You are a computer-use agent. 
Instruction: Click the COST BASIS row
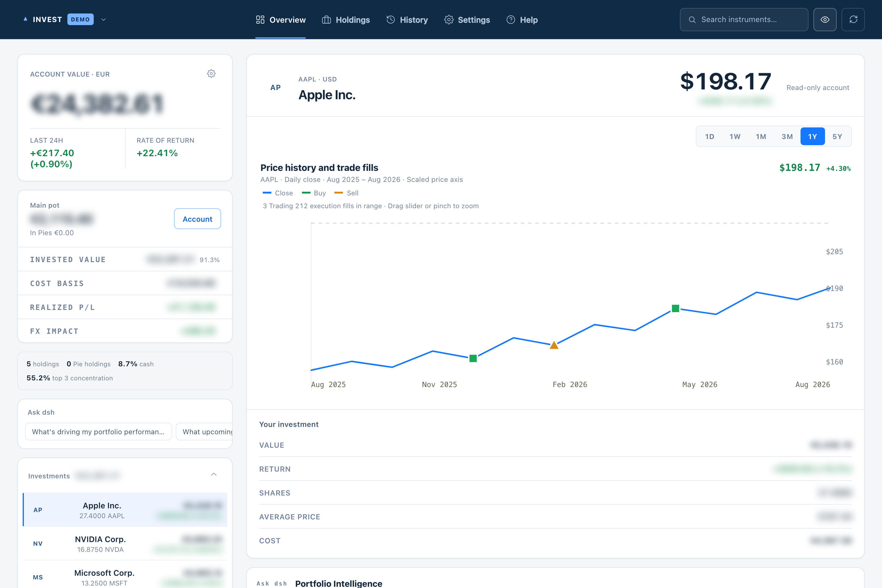tap(125, 283)
